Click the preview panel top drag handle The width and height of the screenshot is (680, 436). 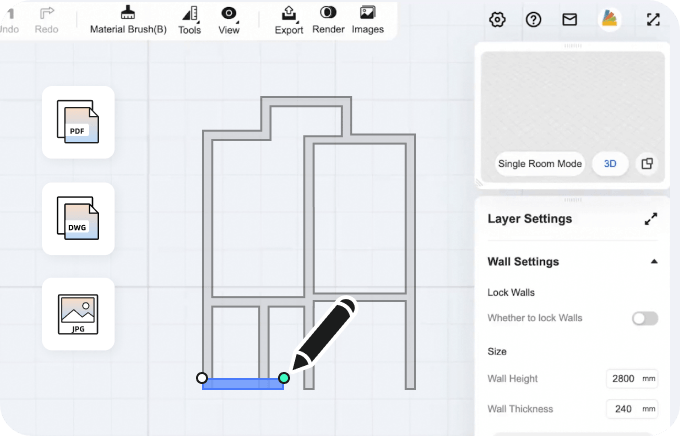[572, 46]
